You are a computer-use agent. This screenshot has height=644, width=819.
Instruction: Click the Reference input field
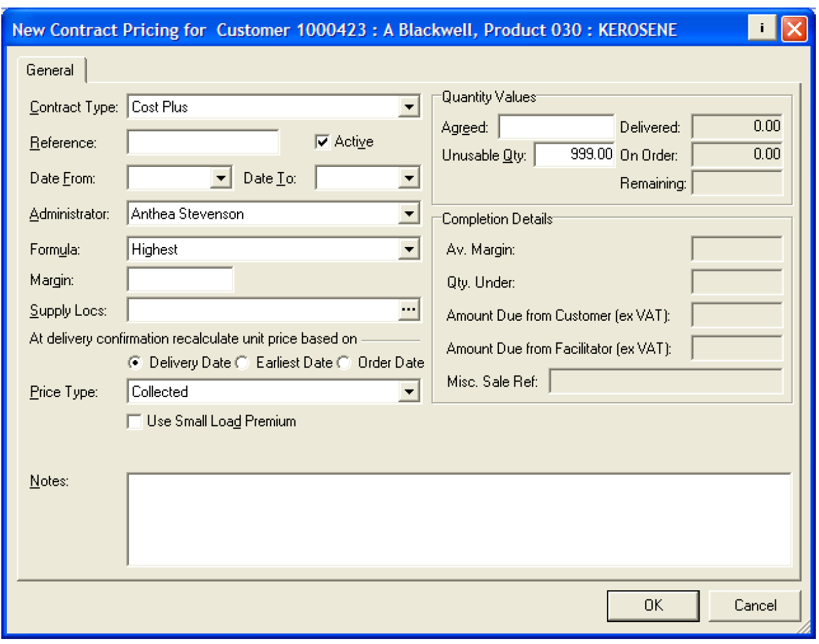tap(203, 143)
